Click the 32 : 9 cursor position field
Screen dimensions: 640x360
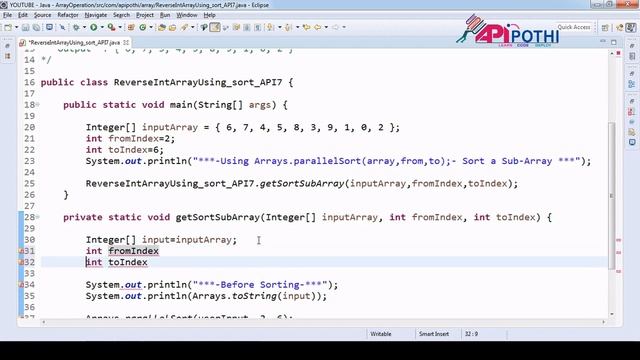click(x=471, y=334)
